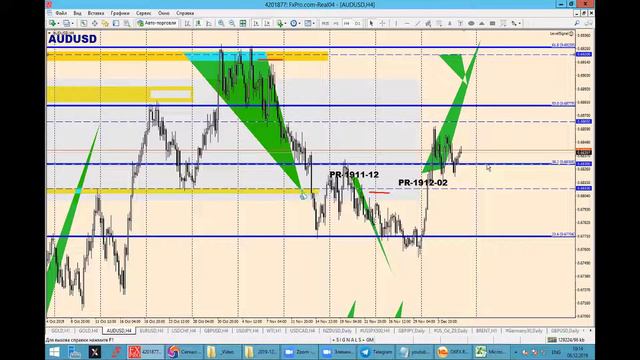Open Telegram from the taskbar
Viewport: 640px width, 360px height.
pyautogui.click(x=377, y=352)
